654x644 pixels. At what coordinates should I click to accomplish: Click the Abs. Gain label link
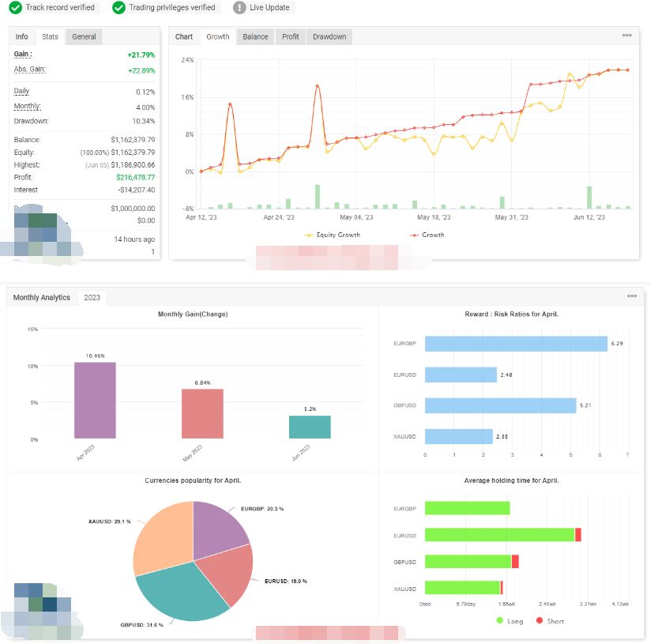[29, 70]
